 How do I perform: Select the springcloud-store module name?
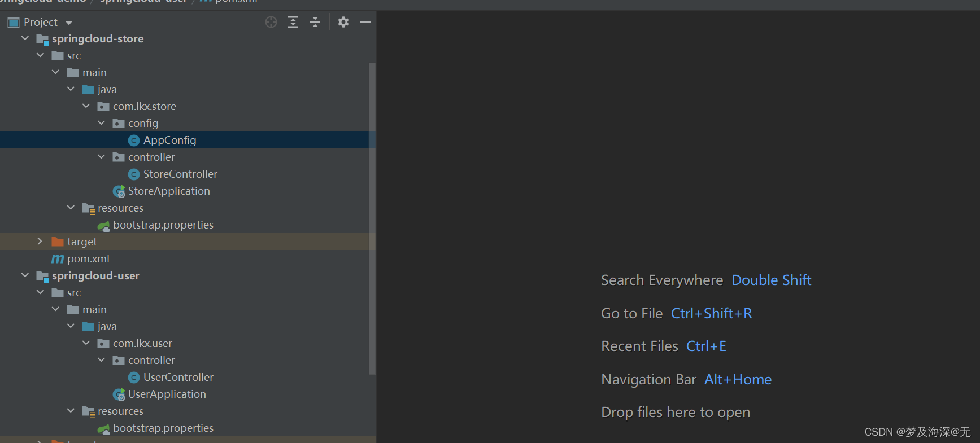98,39
